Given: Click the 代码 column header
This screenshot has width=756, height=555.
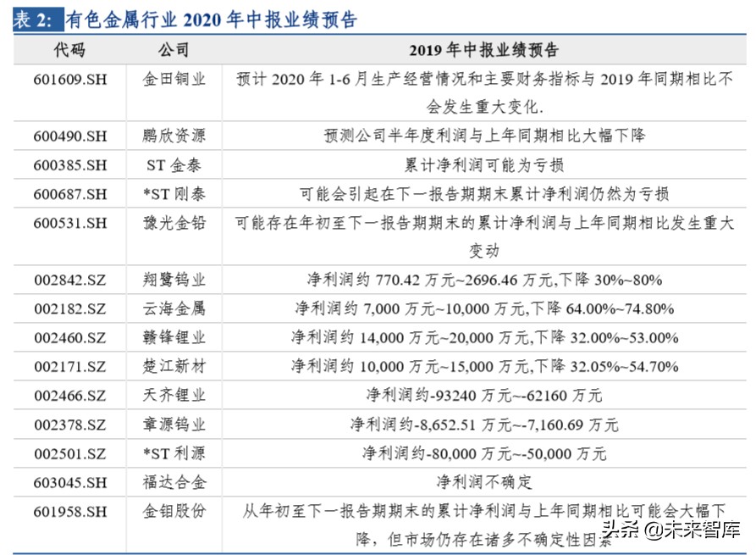Looking at the screenshot, I should tap(71, 50).
